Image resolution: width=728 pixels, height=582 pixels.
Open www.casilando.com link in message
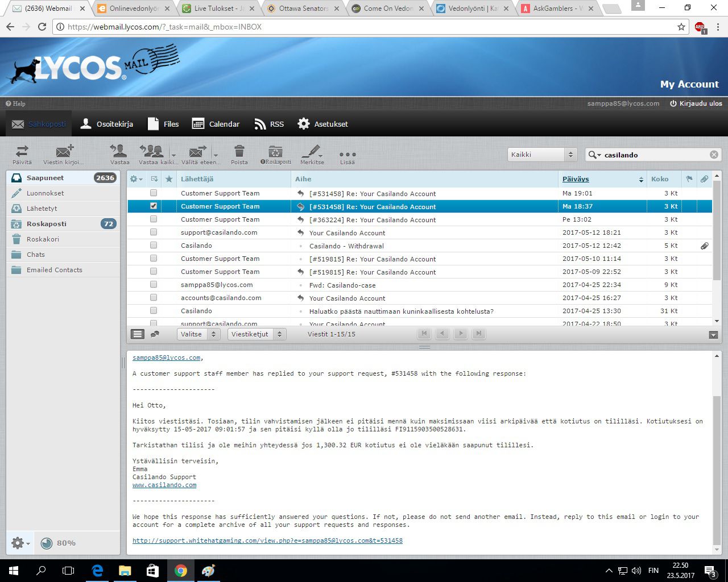164,485
